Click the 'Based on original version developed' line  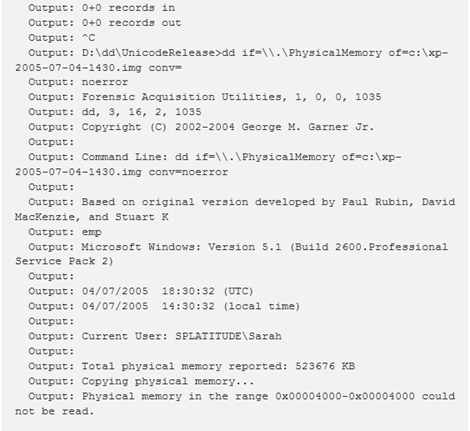tap(242, 202)
